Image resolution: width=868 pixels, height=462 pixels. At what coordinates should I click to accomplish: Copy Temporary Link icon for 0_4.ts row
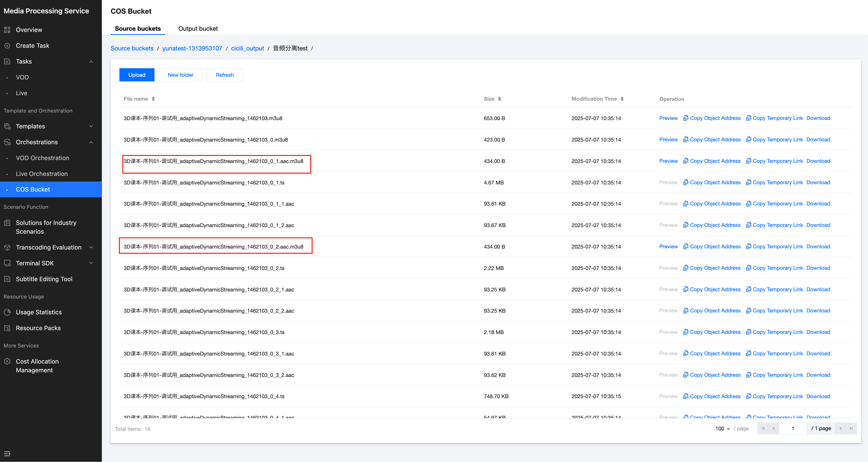[x=749, y=396]
